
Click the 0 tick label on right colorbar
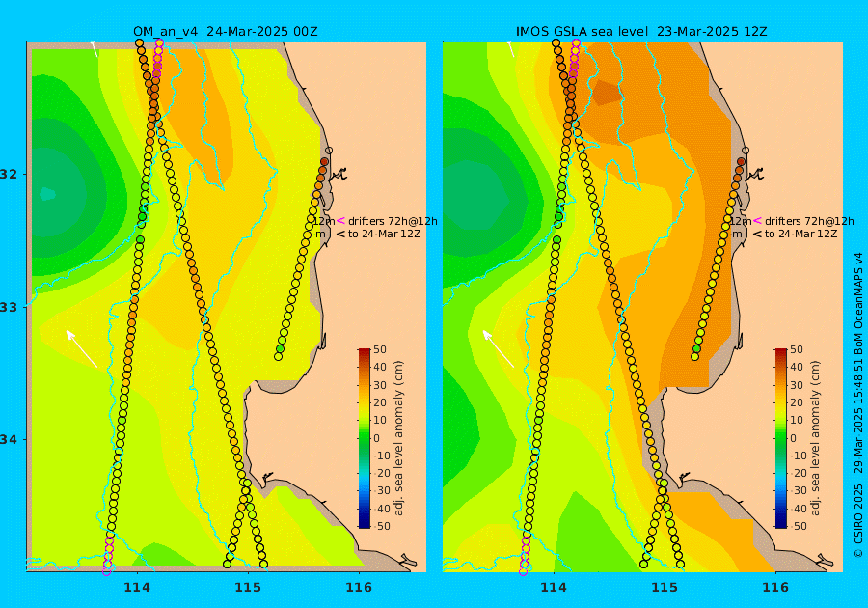(794, 438)
